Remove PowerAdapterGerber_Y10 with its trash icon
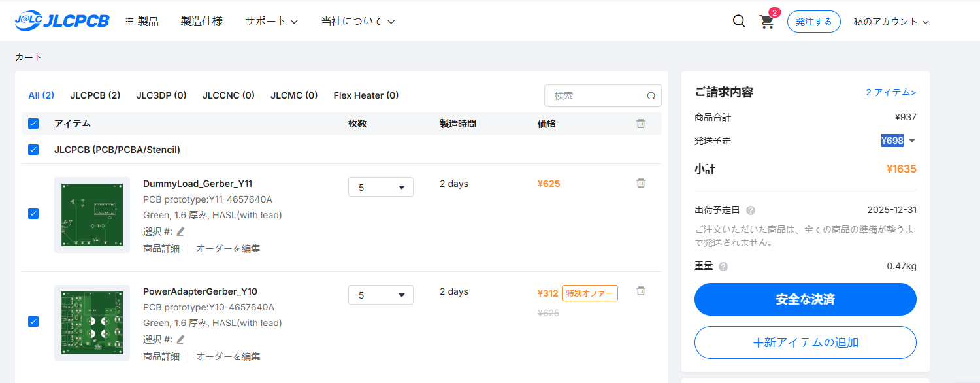 641,291
